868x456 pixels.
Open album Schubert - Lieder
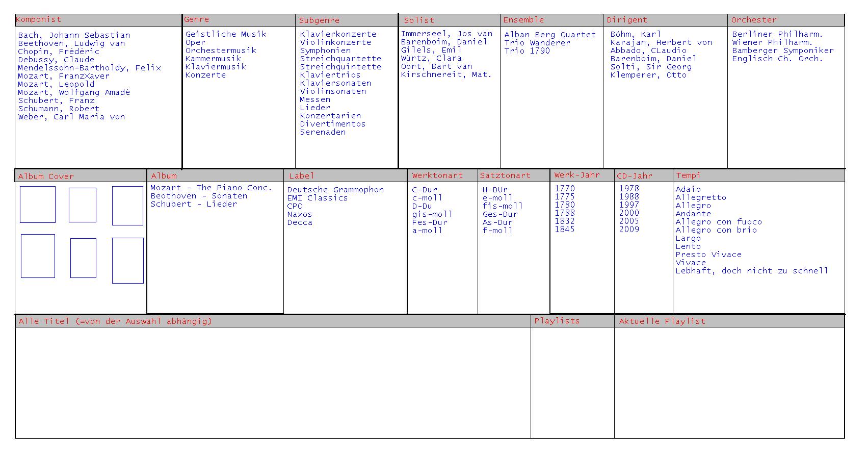[194, 204]
